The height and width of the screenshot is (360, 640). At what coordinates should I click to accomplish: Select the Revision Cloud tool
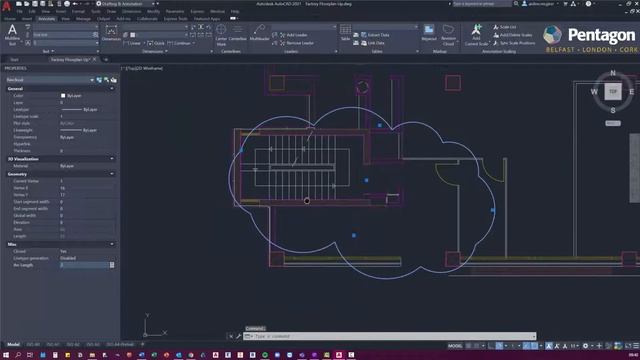point(448,35)
